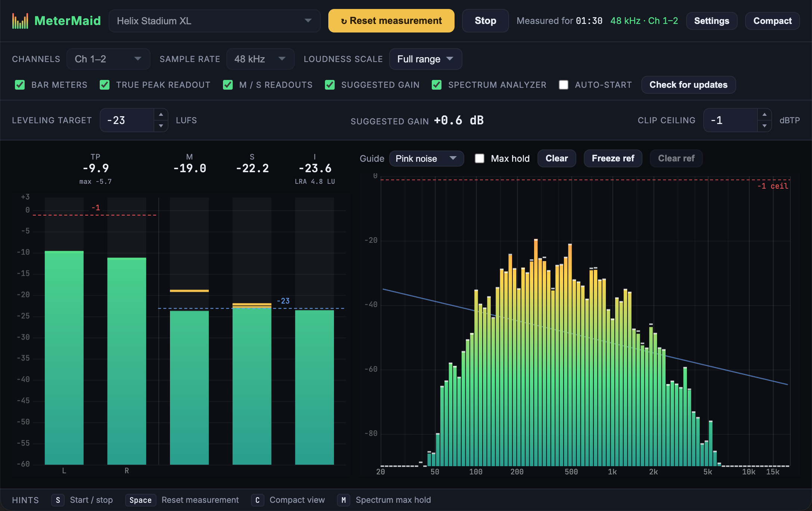This screenshot has height=511, width=812.
Task: Click the integrated -23.6 readout
Action: coord(315,168)
